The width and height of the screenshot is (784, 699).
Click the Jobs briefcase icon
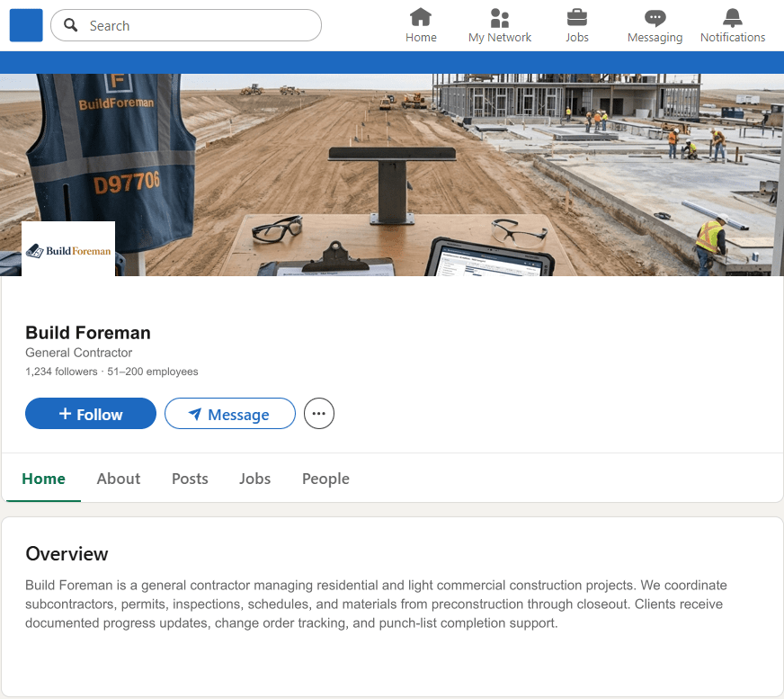coord(576,18)
